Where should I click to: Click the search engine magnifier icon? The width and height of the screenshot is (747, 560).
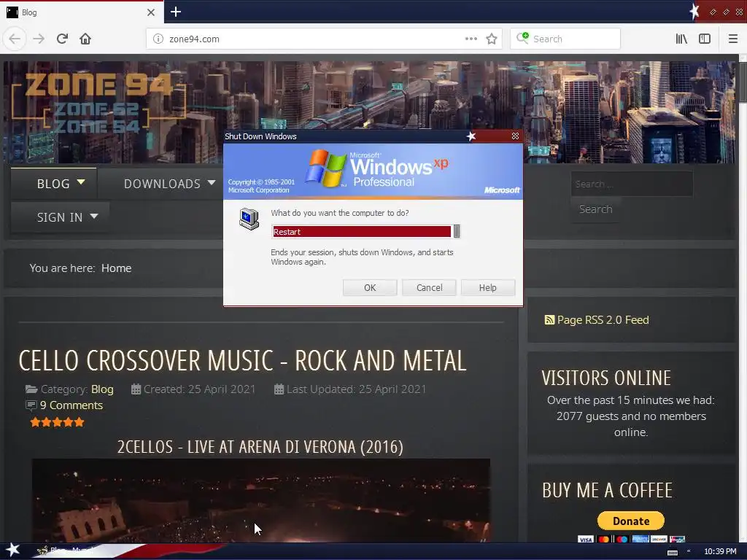pyautogui.click(x=522, y=38)
